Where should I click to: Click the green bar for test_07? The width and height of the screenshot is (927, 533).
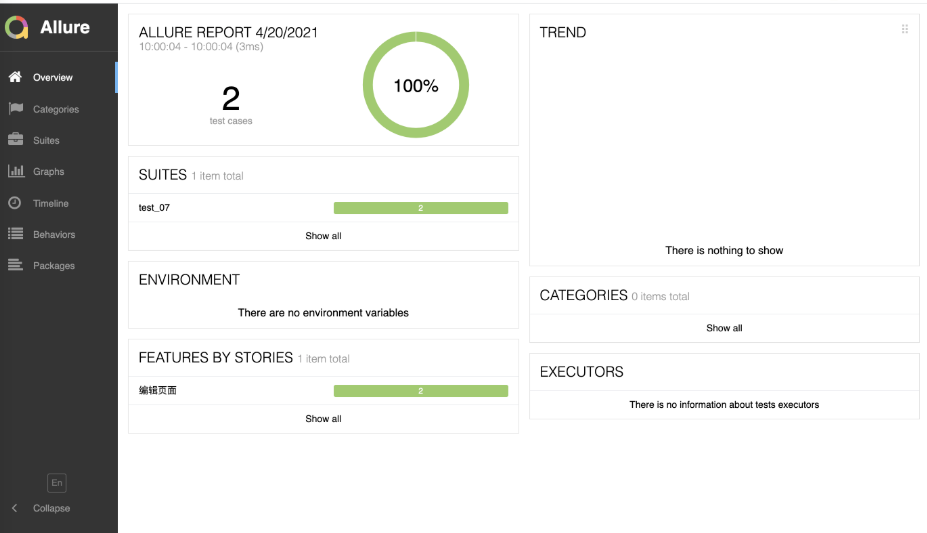(x=421, y=208)
